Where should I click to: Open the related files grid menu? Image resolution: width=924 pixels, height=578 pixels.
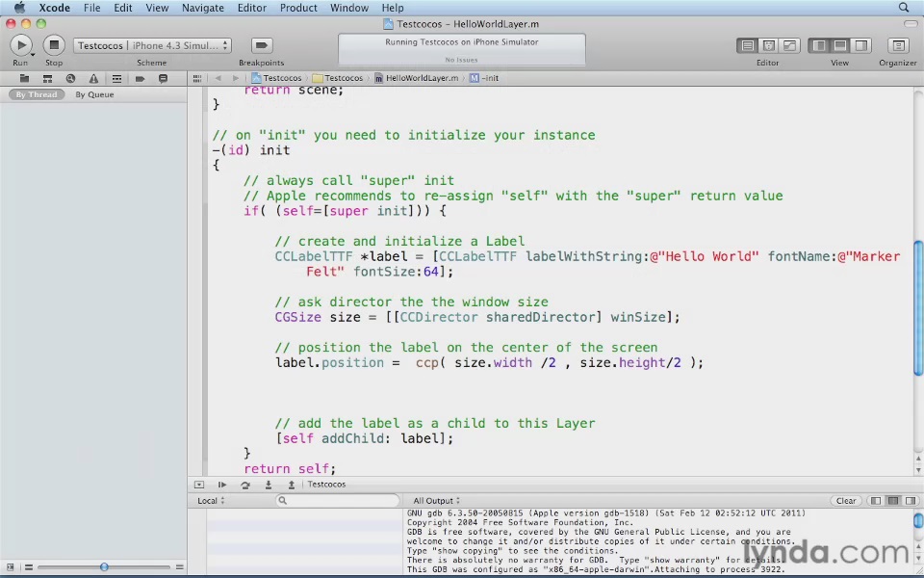click(197, 78)
